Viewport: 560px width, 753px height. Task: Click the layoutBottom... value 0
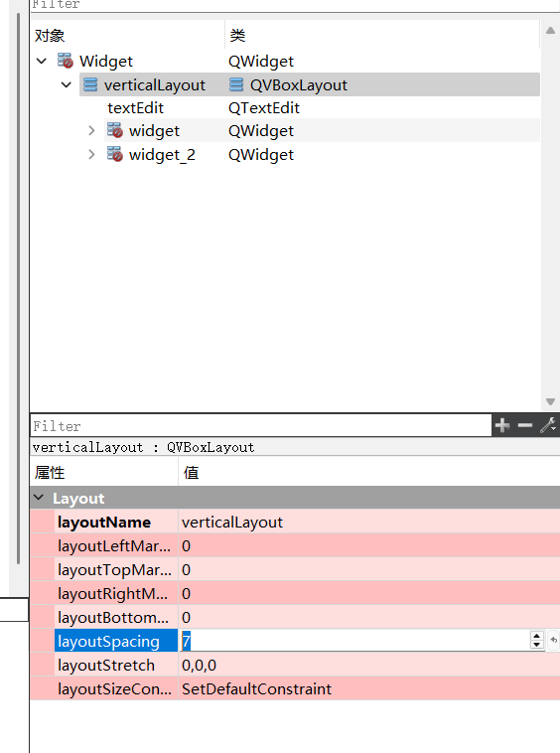(x=187, y=618)
